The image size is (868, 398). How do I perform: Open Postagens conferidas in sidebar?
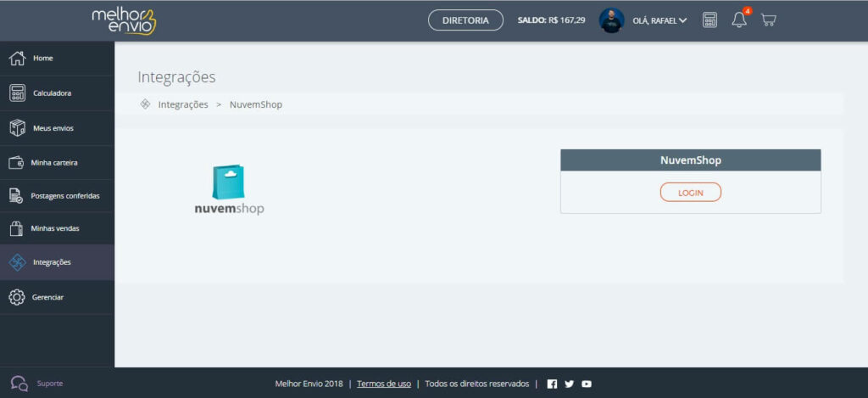tap(64, 196)
